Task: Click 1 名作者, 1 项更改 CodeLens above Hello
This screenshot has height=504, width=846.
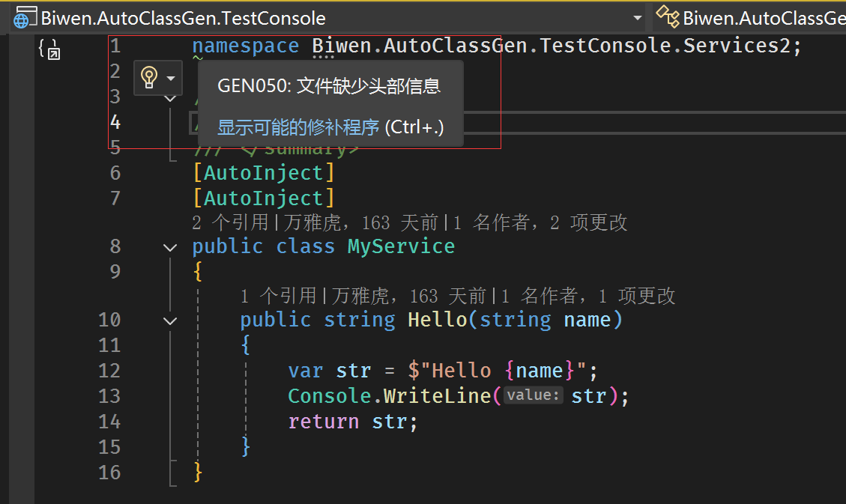Action: click(x=588, y=295)
